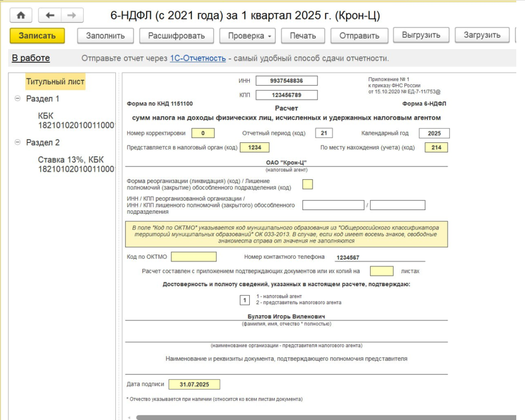Image resolution: width=525 pixels, height=420 pixels.
Task: Click the Печать button
Action: click(302, 35)
